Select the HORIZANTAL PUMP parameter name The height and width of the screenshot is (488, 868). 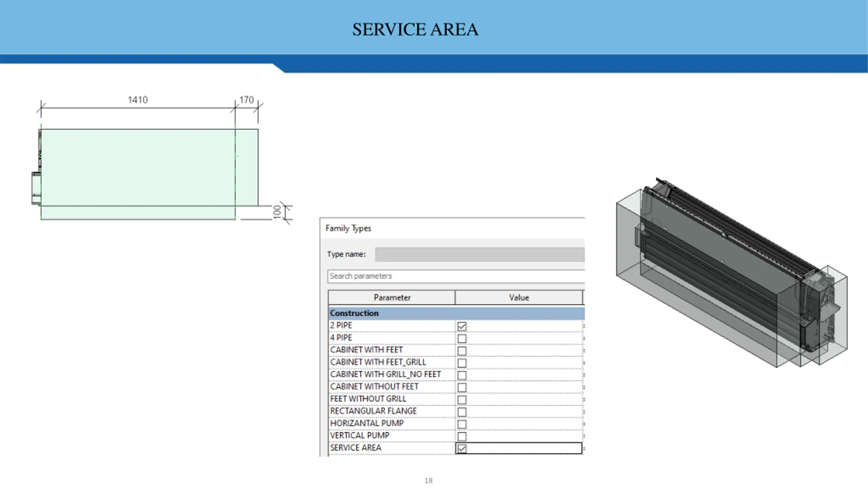click(367, 423)
